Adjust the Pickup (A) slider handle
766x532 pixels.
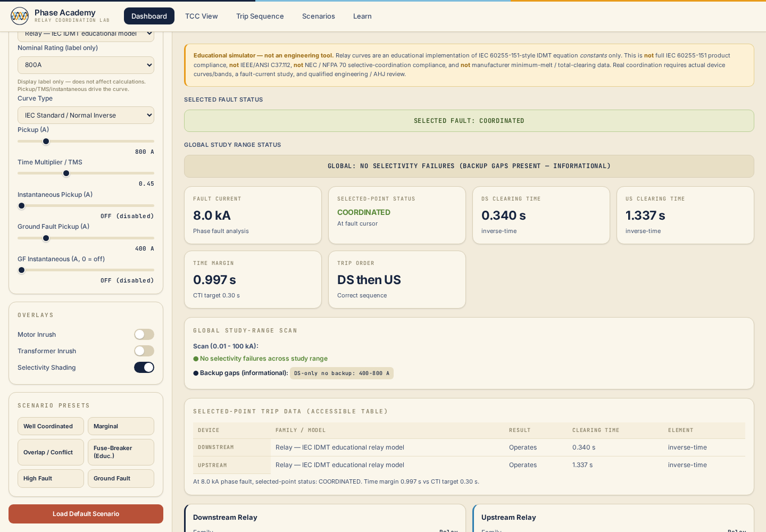(x=46, y=142)
